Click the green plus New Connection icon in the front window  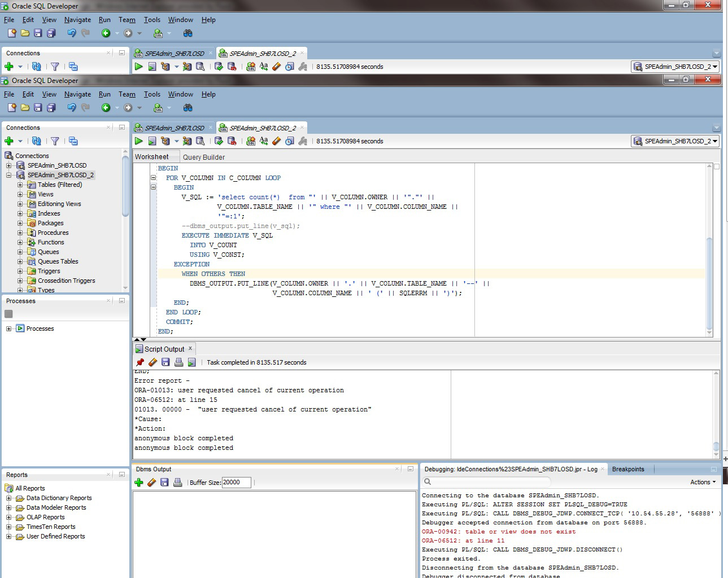click(9, 141)
